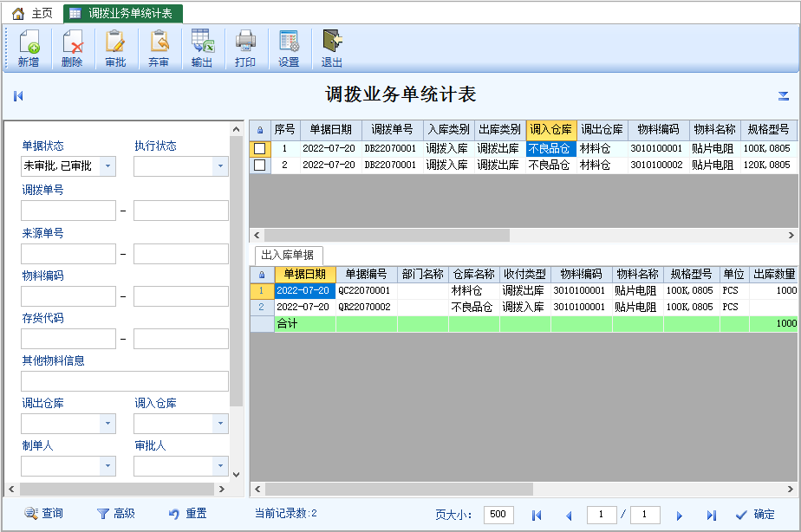Go to the next page

coord(679,516)
